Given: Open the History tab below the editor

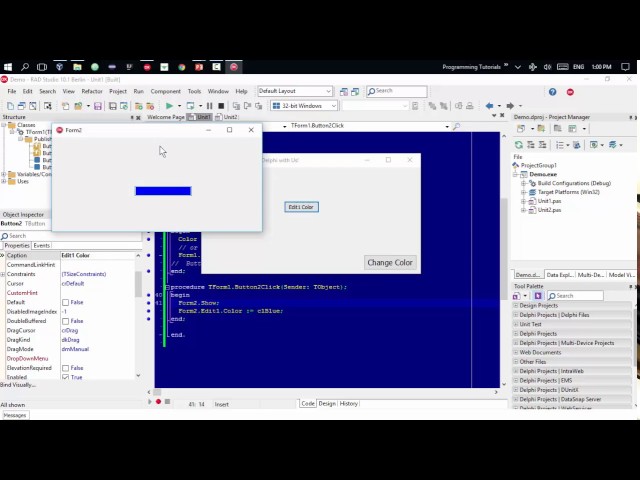Looking at the screenshot, I should point(349,404).
